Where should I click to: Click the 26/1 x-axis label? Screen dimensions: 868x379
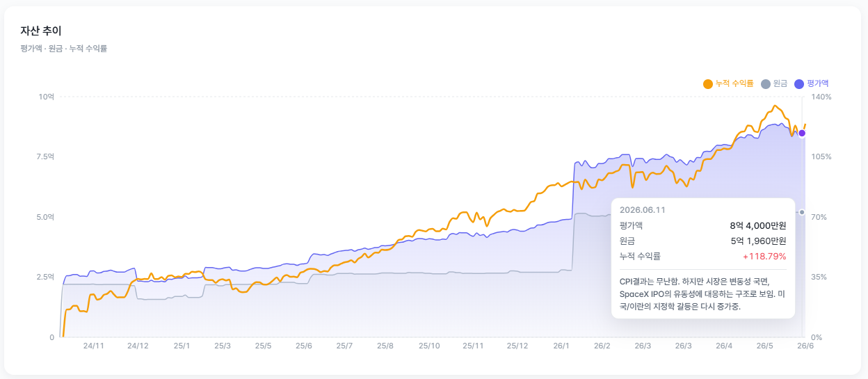561,346
